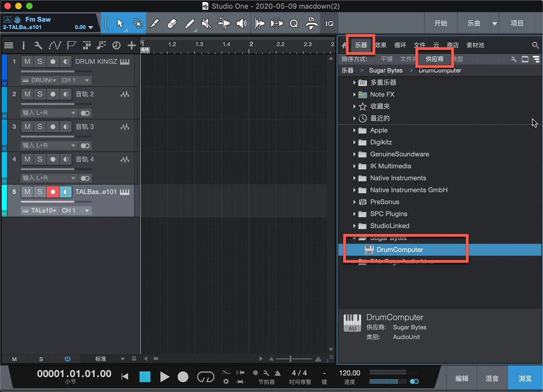Select DrumComputer in the browser list
The width and height of the screenshot is (543, 392).
(440, 250)
